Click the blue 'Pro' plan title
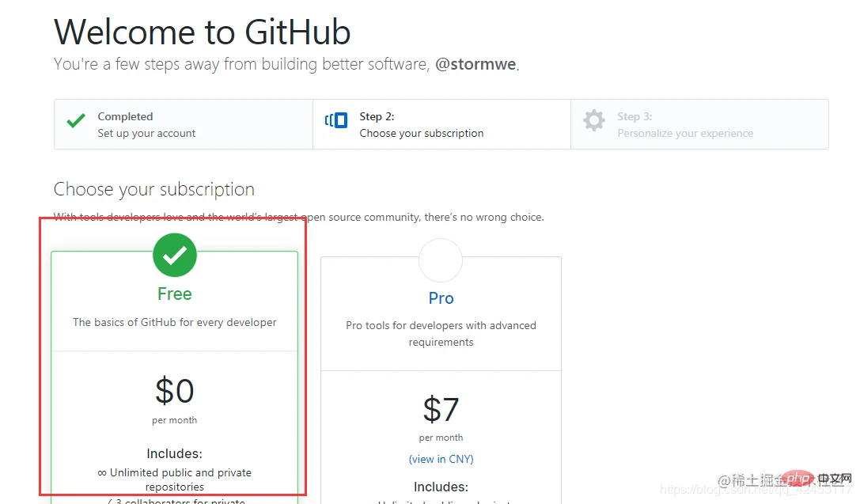Viewport: 860px width, 504px height. tap(441, 298)
